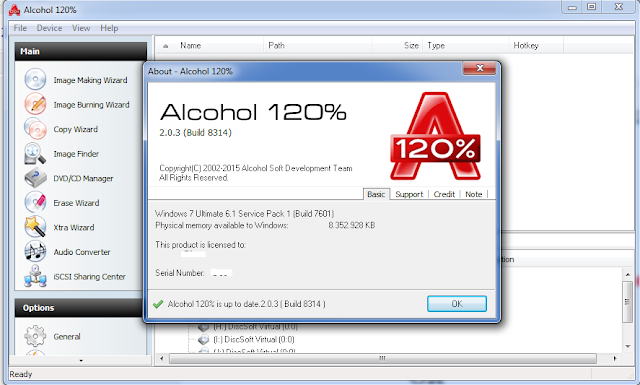
Task: Click the 2.0.3 (Build 8314) version text
Action: [195, 133]
